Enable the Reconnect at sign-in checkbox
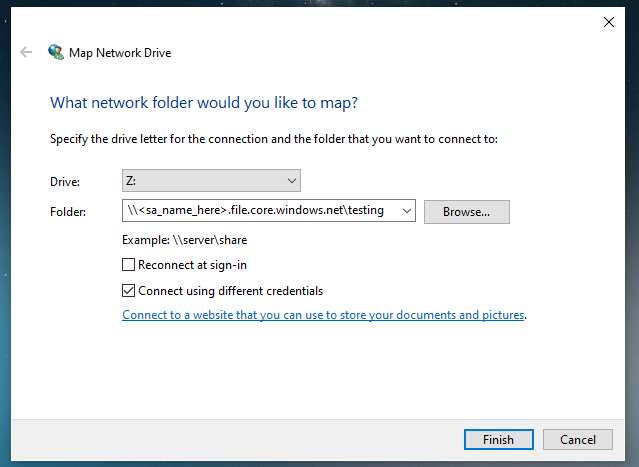639x467 pixels. point(128,264)
